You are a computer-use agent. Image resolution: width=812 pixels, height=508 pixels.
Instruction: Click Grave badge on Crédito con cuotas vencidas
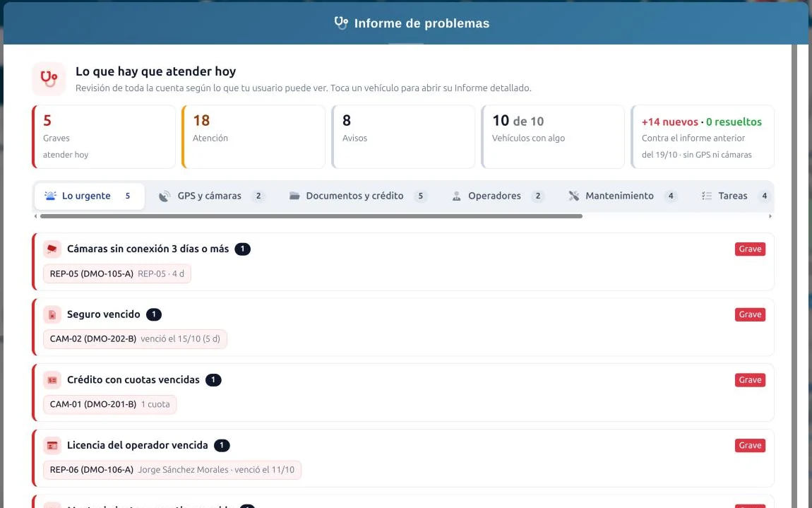pos(750,380)
